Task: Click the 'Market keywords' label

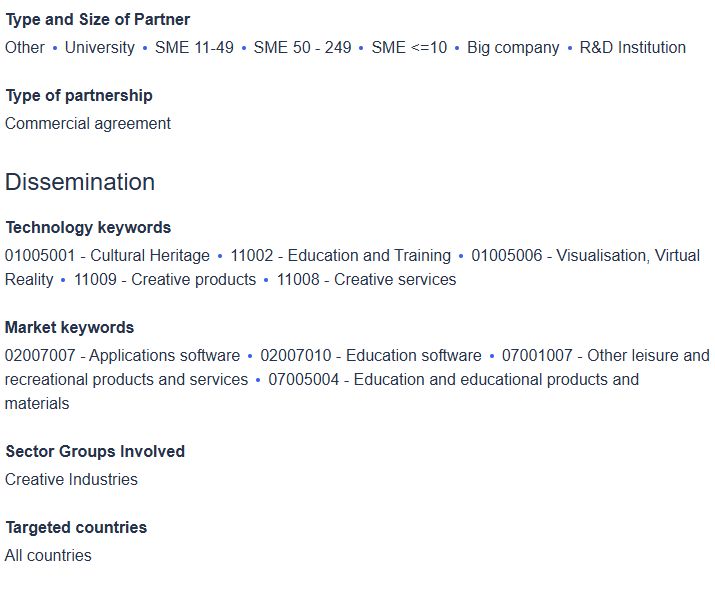Action: point(69,327)
